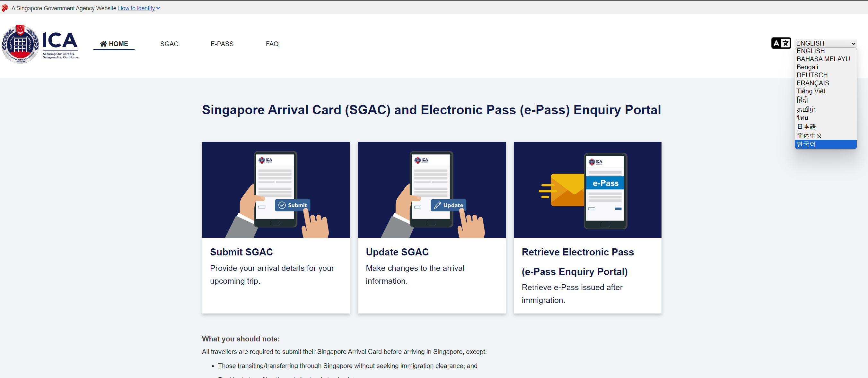Select Tiếng Việt from language list
Screen dimensions: 868x378
pyautogui.click(x=826, y=91)
